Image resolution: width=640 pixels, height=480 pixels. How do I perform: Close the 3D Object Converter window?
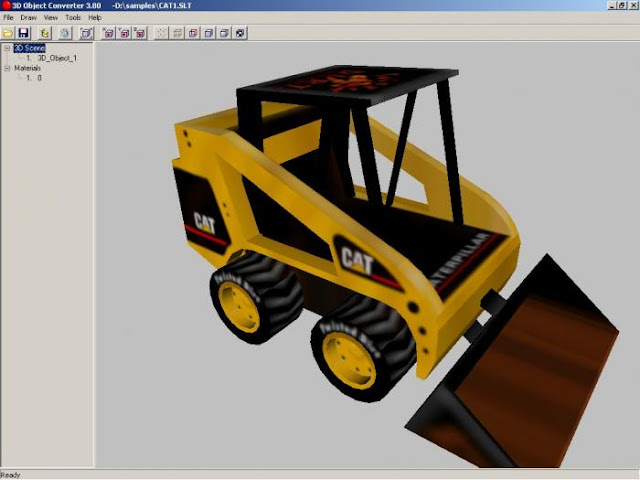(x=633, y=5)
